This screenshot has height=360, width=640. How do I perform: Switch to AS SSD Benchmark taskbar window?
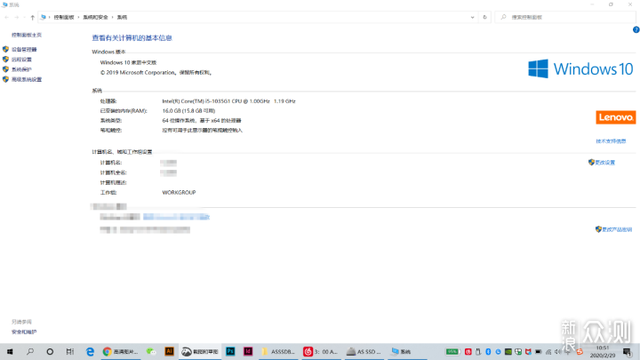point(364,351)
